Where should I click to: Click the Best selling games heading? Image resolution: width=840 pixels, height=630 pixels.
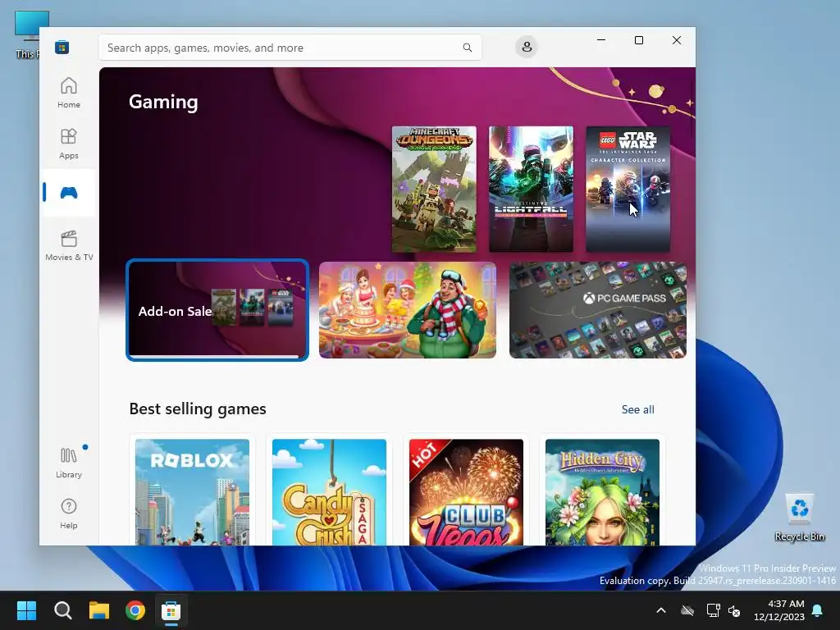[198, 409]
